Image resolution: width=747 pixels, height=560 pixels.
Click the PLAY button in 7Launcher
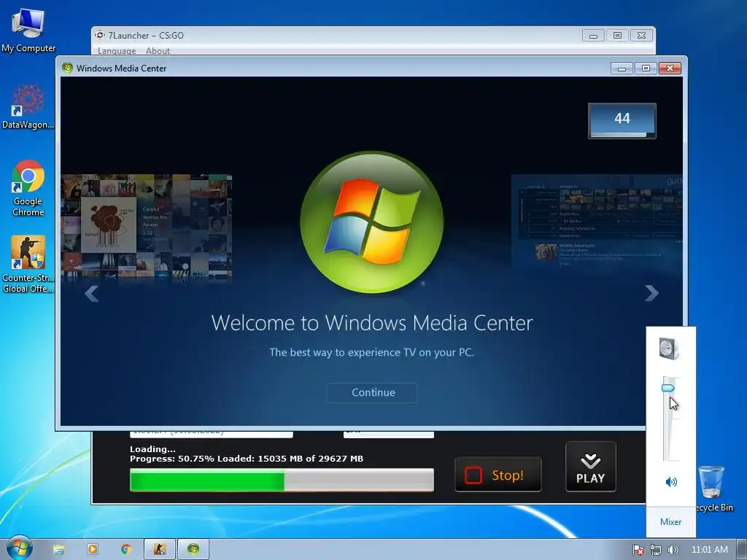coord(591,467)
